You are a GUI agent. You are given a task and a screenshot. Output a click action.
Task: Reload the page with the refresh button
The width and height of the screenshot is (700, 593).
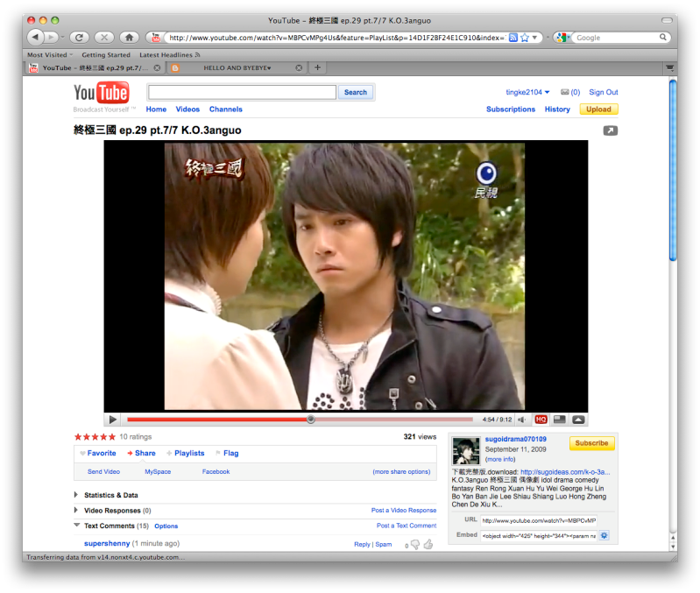coord(79,38)
